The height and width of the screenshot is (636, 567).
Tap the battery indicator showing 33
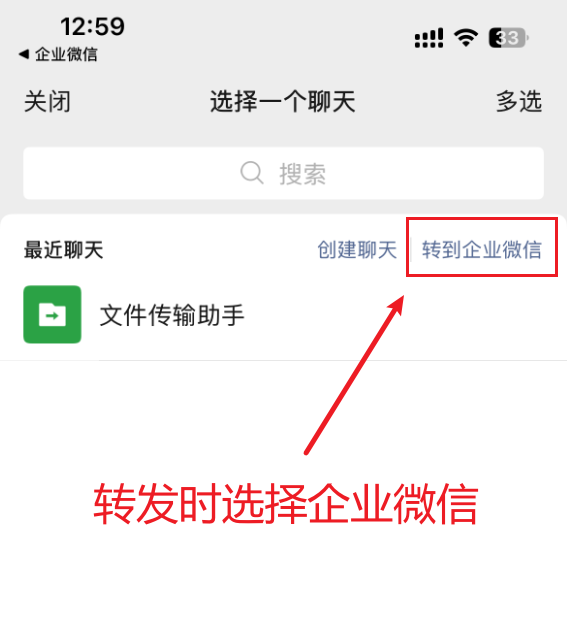509,38
